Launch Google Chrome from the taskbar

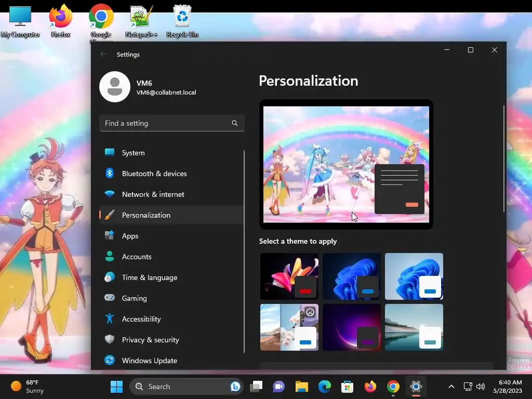click(393, 387)
